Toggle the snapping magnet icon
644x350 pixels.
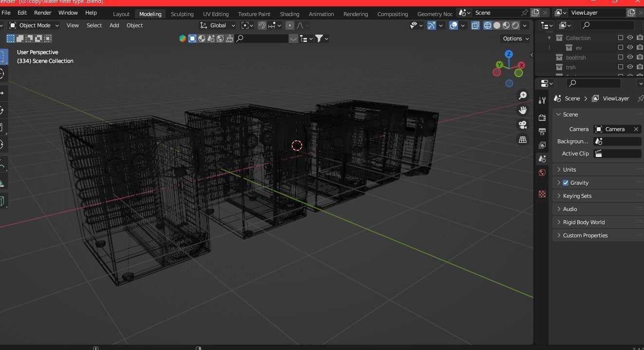click(262, 25)
